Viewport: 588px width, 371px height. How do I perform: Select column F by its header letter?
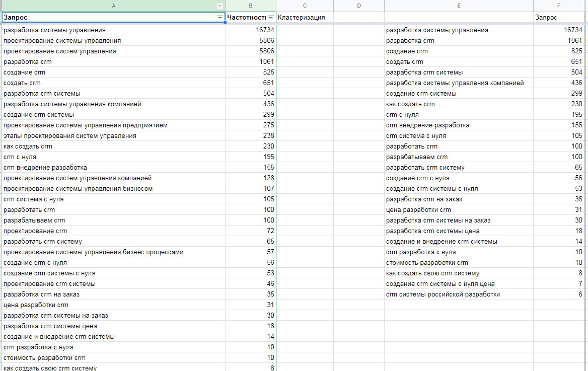pos(559,6)
